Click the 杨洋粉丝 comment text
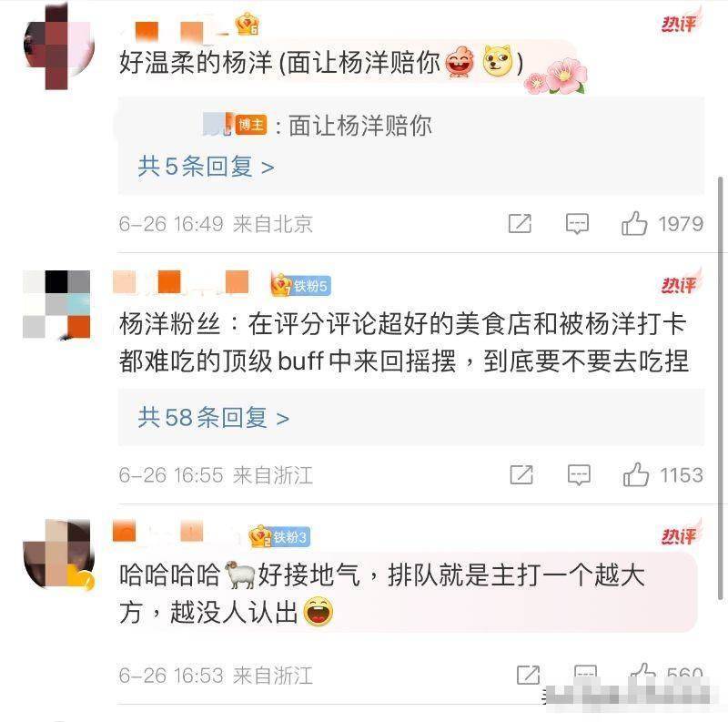The width and height of the screenshot is (728, 722). pyautogui.click(x=403, y=342)
